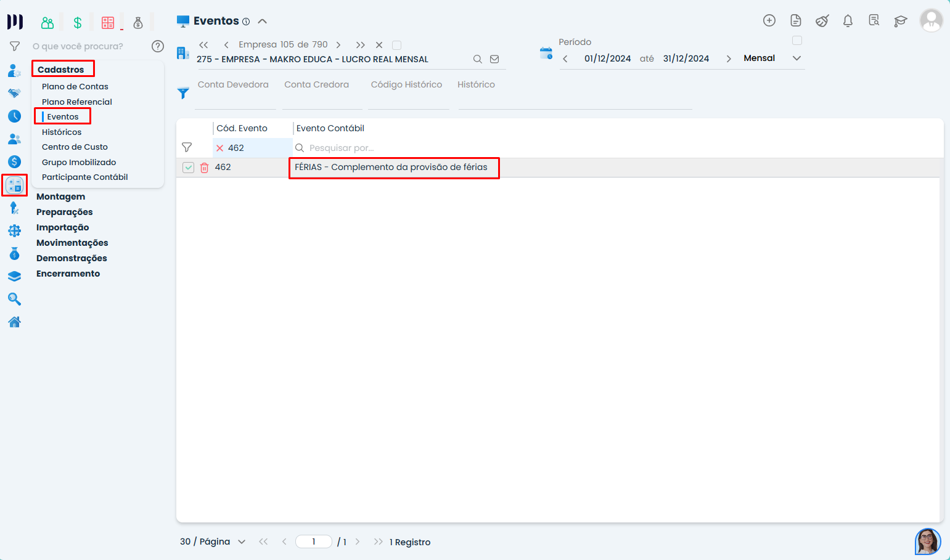The width and height of the screenshot is (950, 560).
Task: Open the notifications bell icon
Action: [x=848, y=21]
